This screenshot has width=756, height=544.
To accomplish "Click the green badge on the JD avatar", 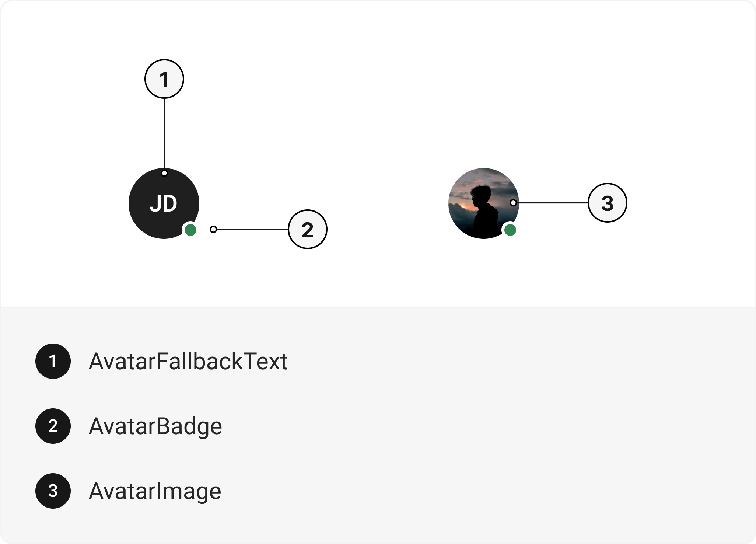I will pyautogui.click(x=190, y=230).
